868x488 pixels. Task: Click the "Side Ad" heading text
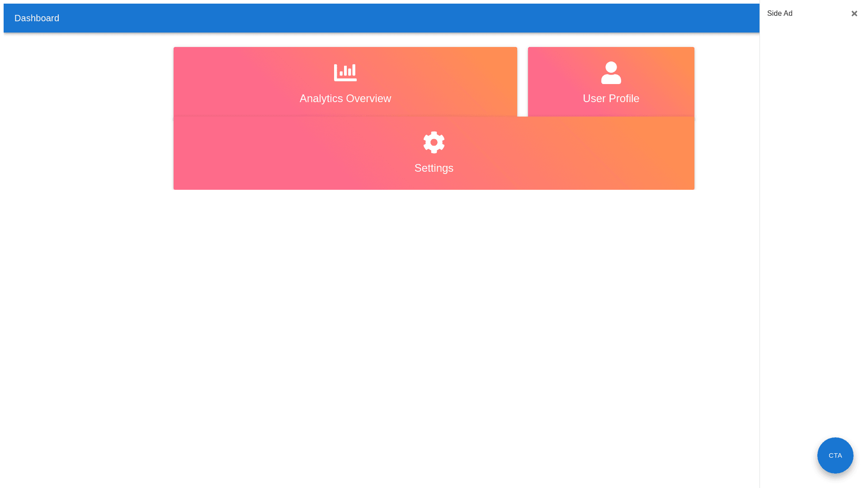coord(779,14)
